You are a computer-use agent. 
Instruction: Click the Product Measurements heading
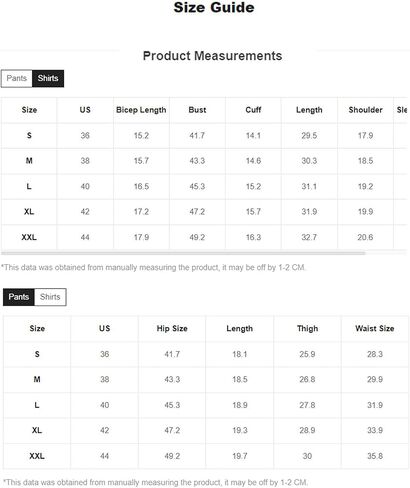tap(212, 56)
